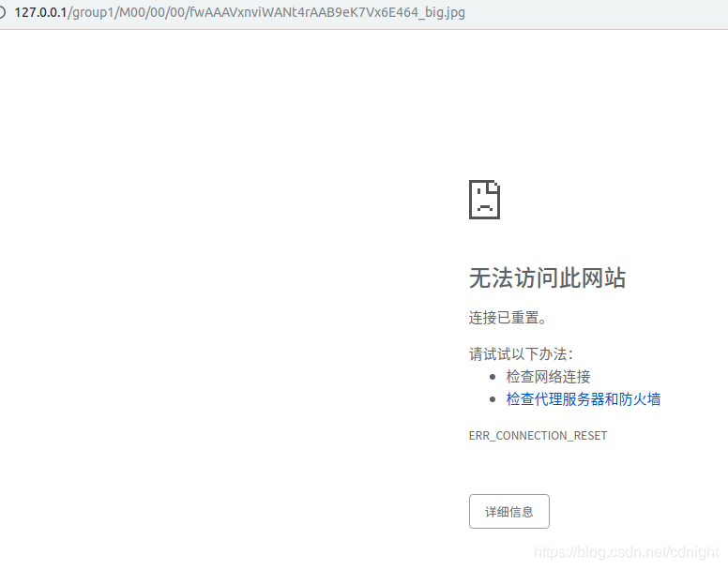Image resolution: width=728 pixels, height=569 pixels.
Task: Click the URL in the address bar
Action: pyautogui.click(x=239, y=12)
